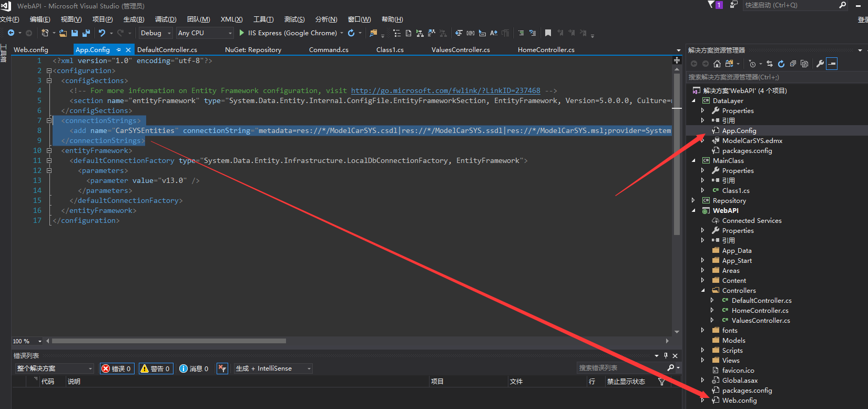Collapse the DataLayer project node
868x409 pixels.
pos(693,100)
